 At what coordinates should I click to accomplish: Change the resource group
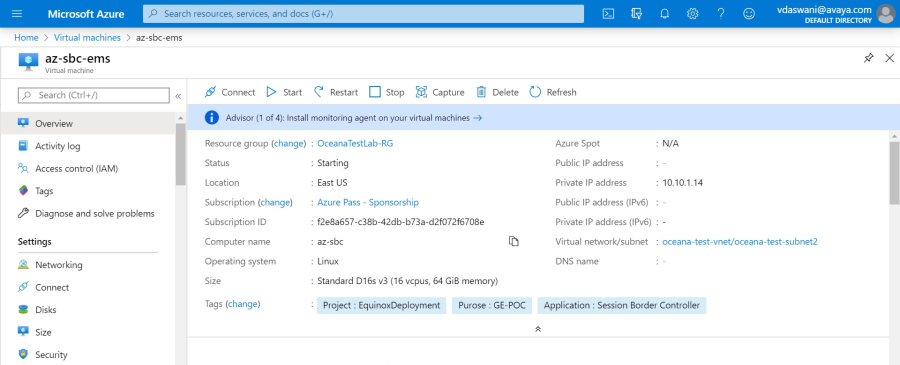point(288,143)
